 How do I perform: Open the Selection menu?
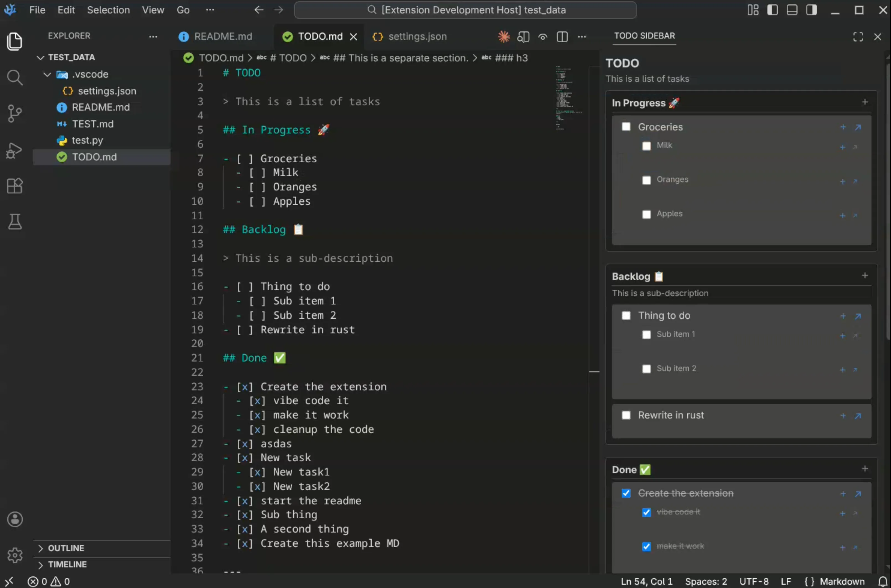[108, 10]
